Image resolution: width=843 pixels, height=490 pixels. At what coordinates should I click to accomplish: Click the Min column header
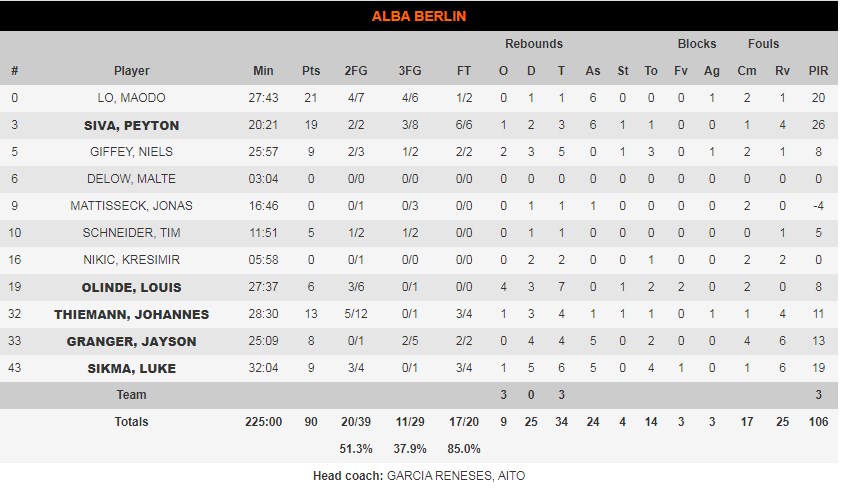pos(263,71)
